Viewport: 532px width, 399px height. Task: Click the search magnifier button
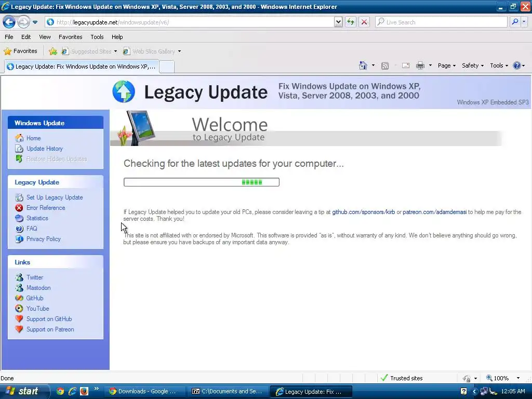pos(515,22)
